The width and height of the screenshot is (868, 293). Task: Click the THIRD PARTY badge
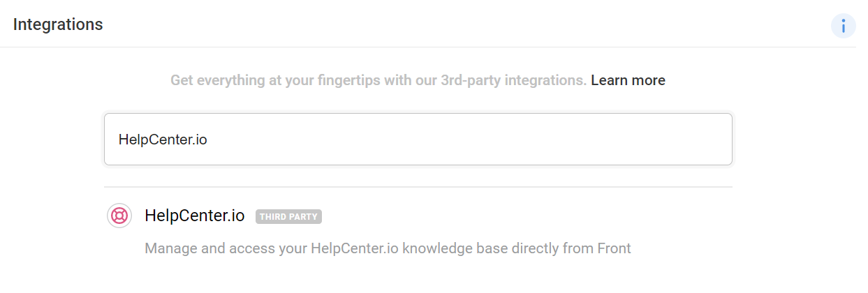point(288,217)
